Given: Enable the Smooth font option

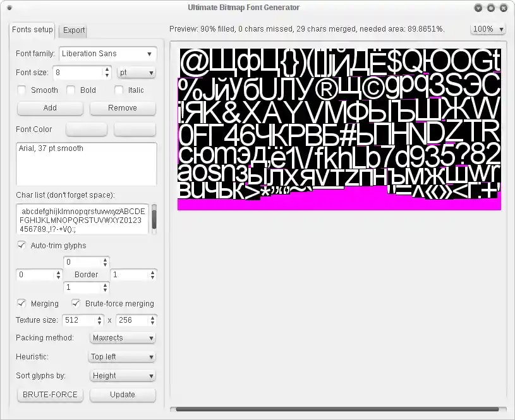Looking at the screenshot, I should pos(21,90).
